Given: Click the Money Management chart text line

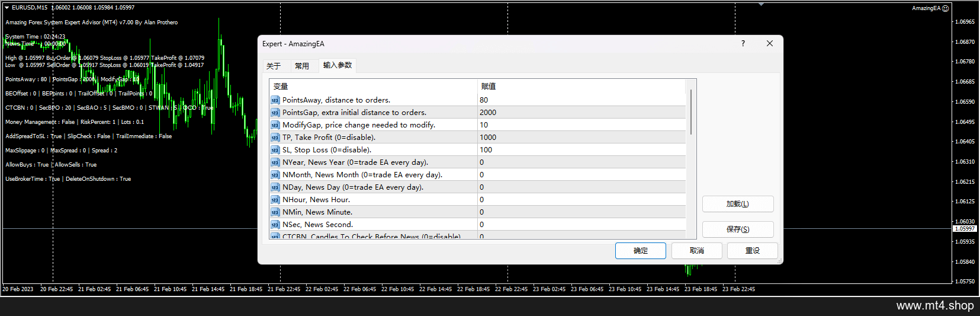Looking at the screenshot, I should (75, 122).
